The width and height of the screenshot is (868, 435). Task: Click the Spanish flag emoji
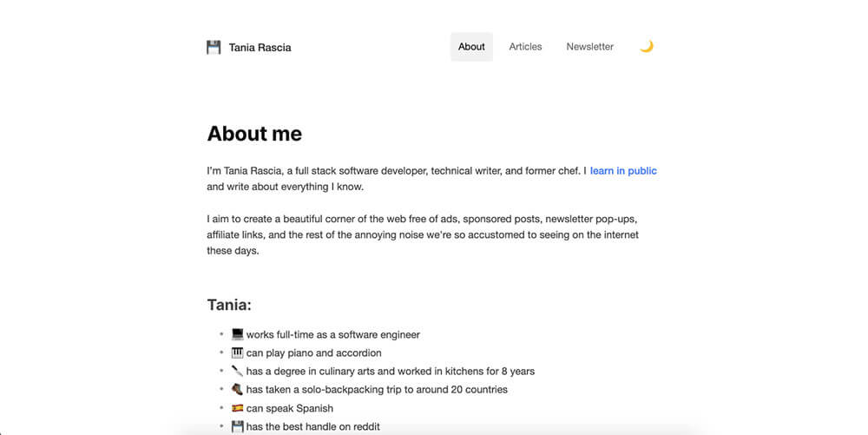click(x=238, y=408)
